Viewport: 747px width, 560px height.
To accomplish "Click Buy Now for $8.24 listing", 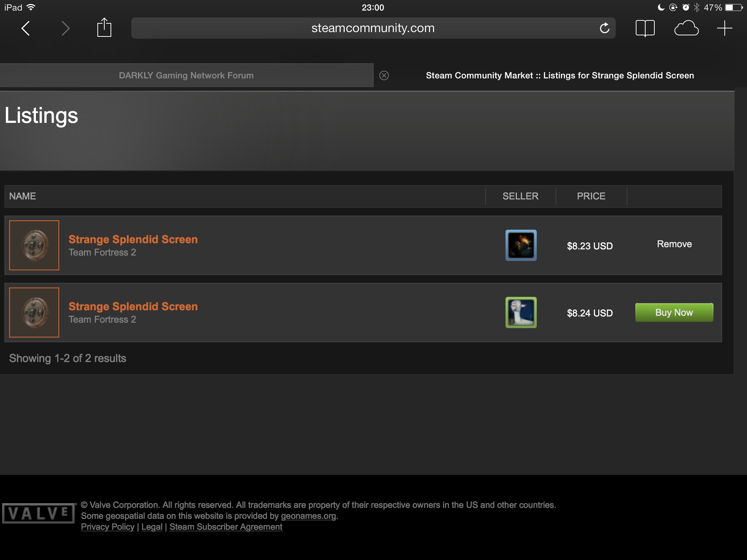I will click(x=674, y=312).
